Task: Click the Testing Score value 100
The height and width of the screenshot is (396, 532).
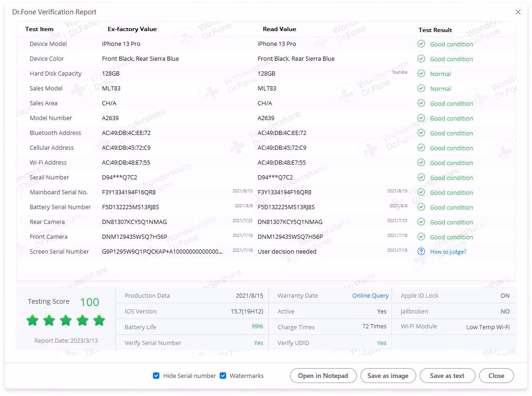Action: (x=89, y=302)
